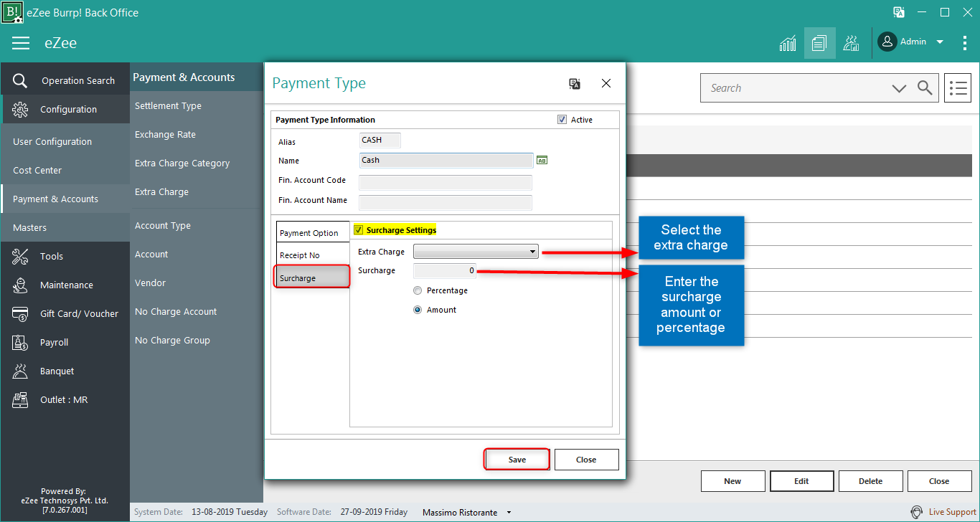Open the translate icon in the title bar
980x522 pixels.
pos(898,12)
